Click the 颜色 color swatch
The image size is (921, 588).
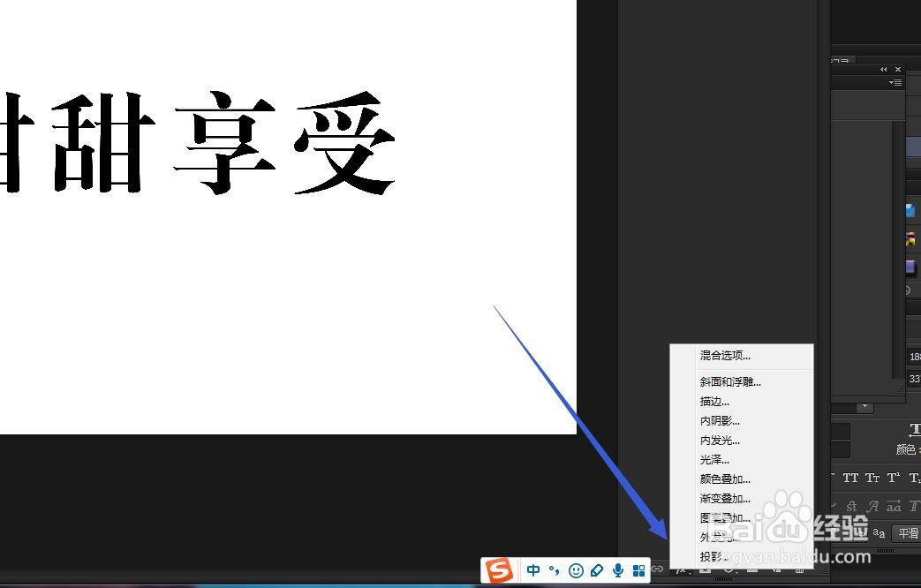coord(918,449)
